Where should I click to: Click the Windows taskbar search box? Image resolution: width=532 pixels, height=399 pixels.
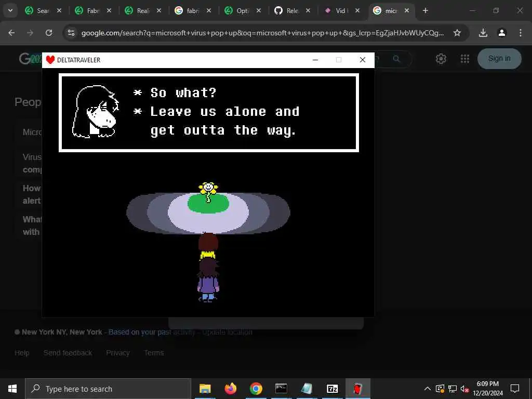(x=108, y=389)
